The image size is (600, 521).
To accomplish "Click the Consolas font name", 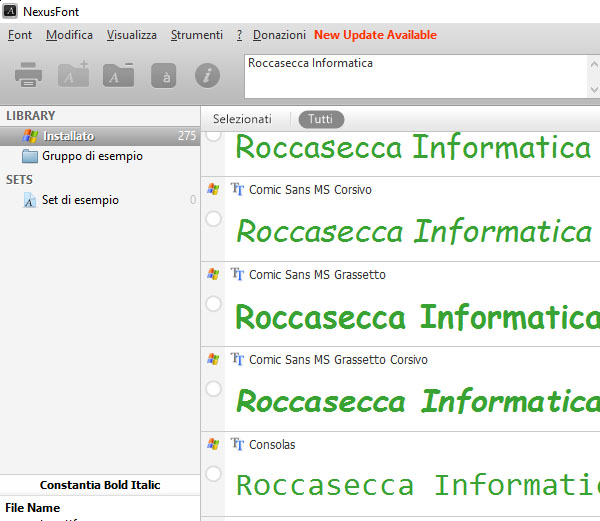I will coord(272,444).
